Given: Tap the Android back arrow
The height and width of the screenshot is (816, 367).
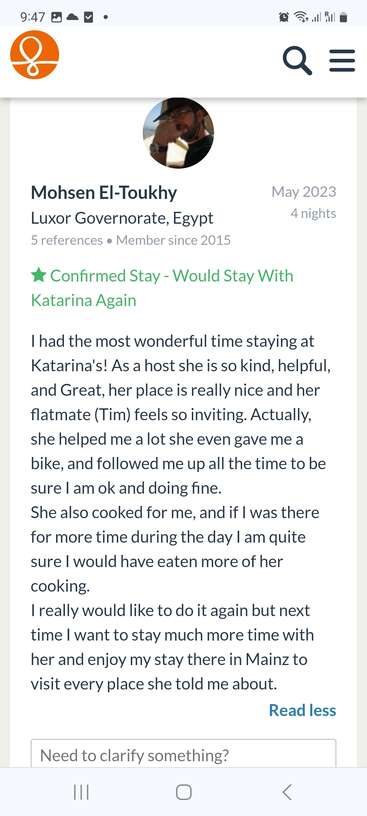Looking at the screenshot, I should click(x=286, y=792).
